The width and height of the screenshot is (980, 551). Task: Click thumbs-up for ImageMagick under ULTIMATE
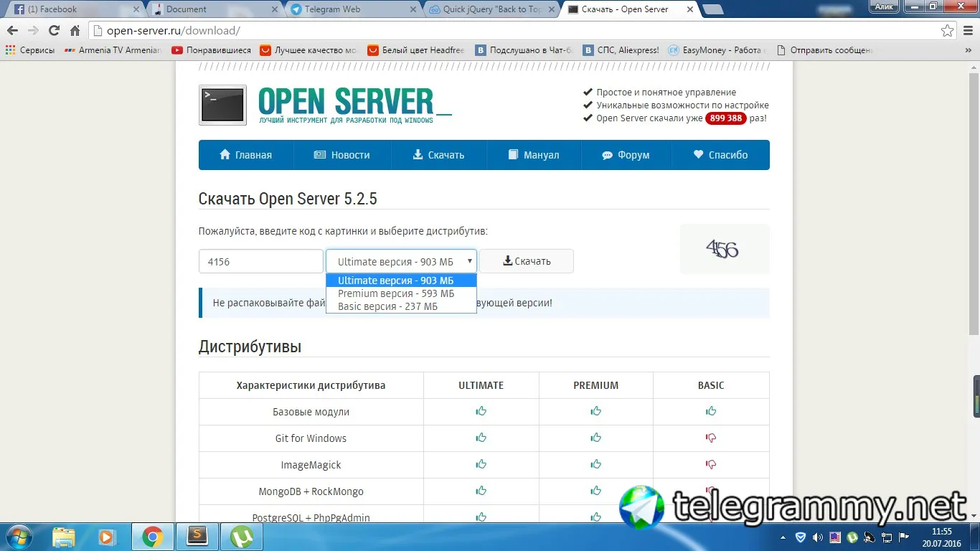[x=481, y=465]
